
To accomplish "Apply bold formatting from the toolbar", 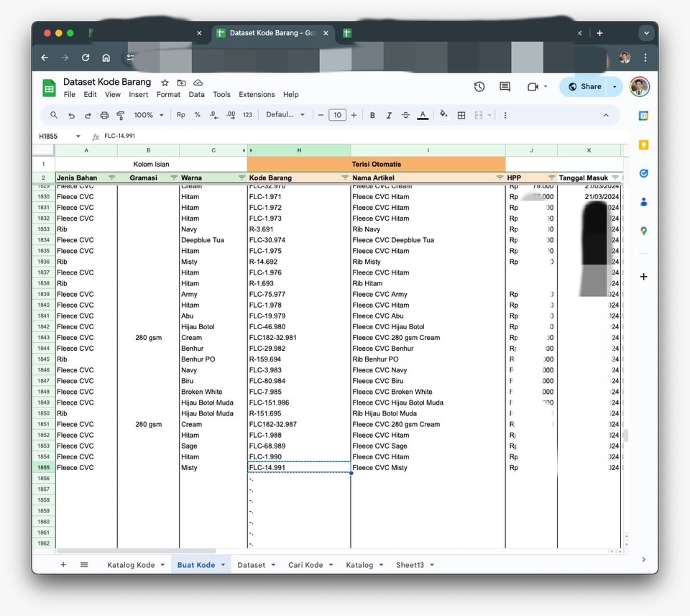I will [x=372, y=115].
